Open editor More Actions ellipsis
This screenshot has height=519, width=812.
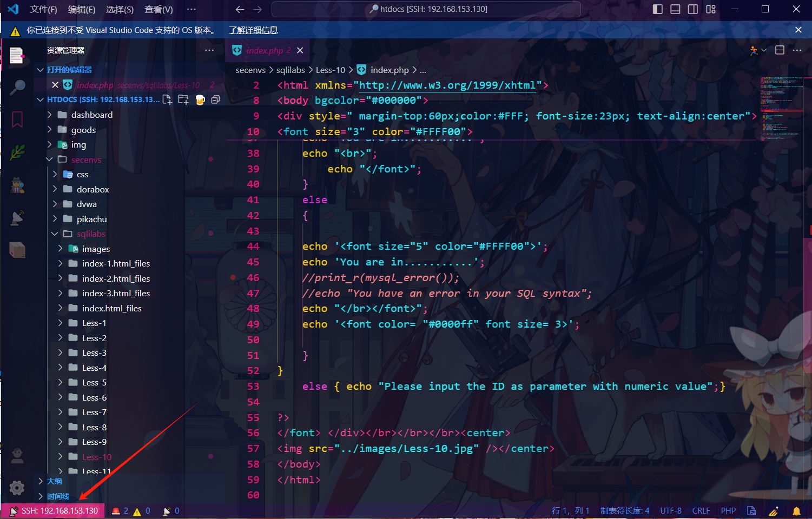coord(797,50)
